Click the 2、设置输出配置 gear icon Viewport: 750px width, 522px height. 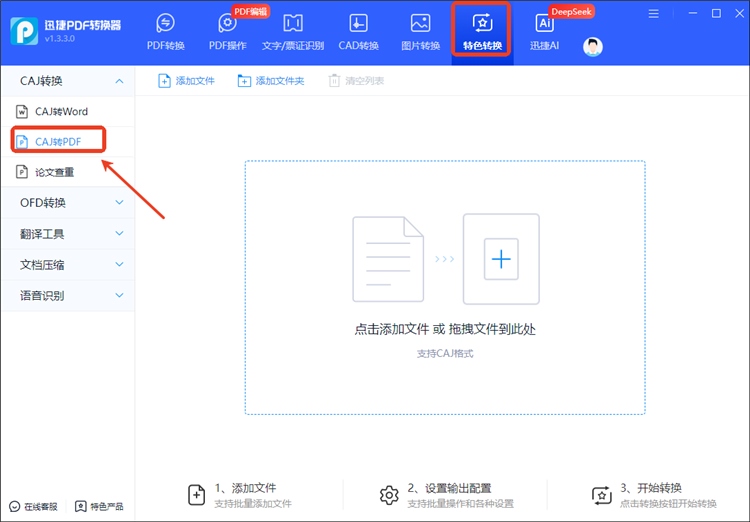[x=389, y=495]
